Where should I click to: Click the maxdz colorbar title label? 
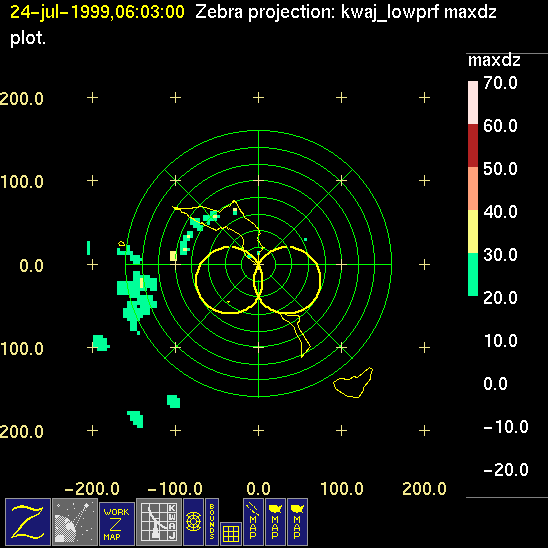click(494, 60)
